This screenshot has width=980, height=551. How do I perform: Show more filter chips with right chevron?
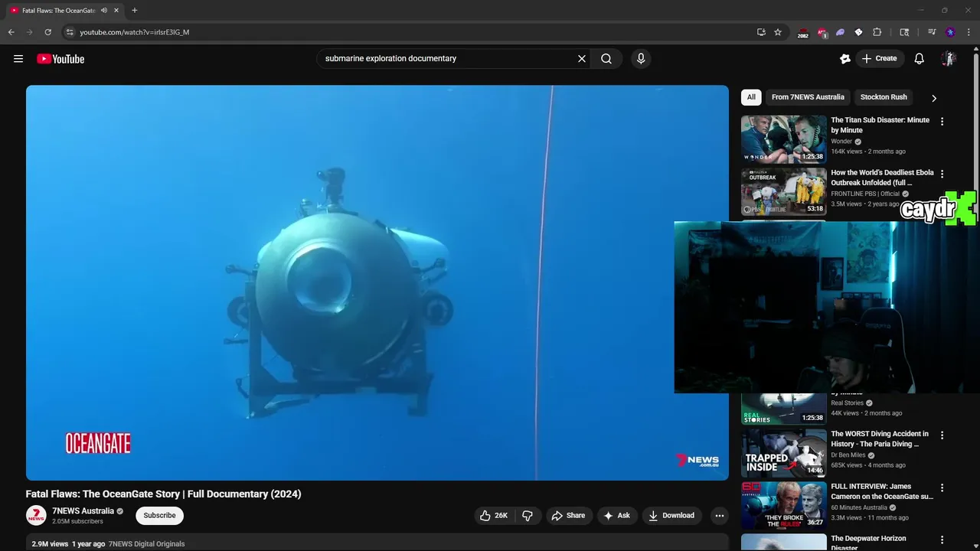(x=933, y=98)
